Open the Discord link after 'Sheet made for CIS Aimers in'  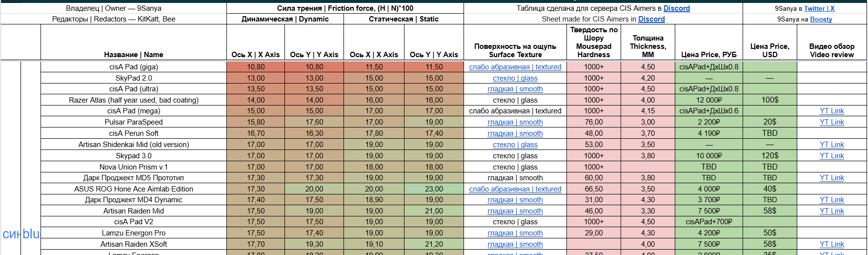[651, 19]
